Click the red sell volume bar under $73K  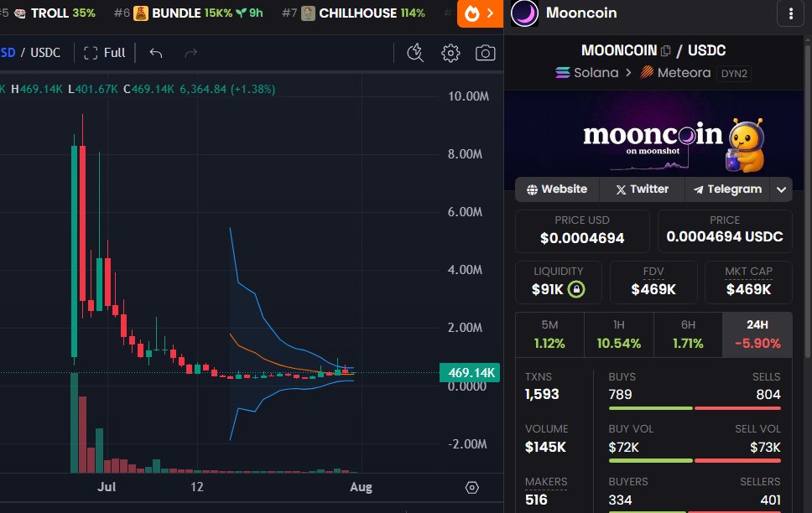[737, 461]
